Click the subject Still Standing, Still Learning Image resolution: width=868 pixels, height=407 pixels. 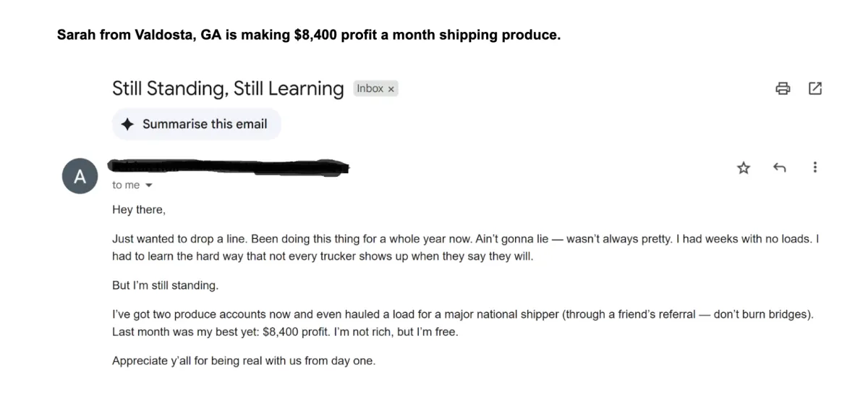tap(228, 88)
